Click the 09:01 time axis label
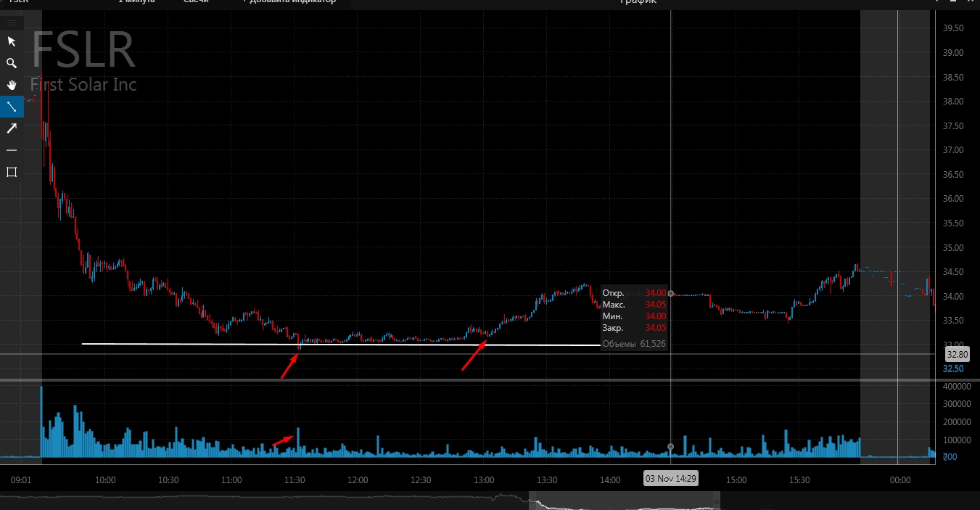The height and width of the screenshot is (510, 980). 21,480
